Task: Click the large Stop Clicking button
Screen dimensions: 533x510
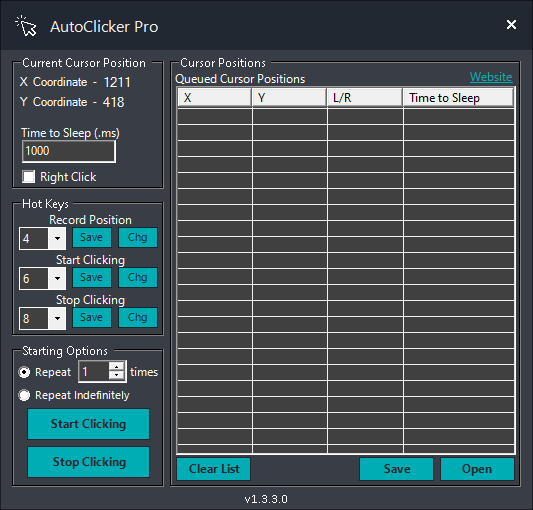Action: 88,462
